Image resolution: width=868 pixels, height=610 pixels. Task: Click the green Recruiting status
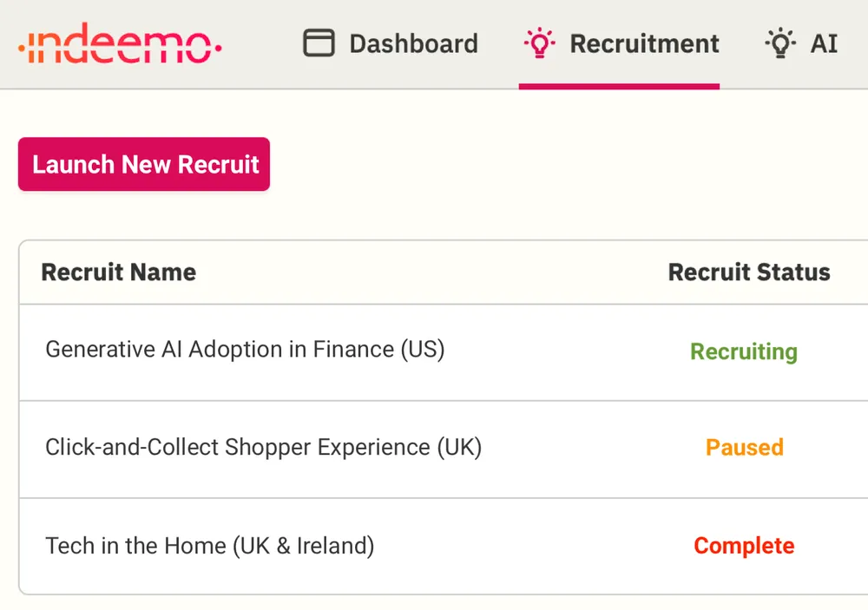click(x=744, y=351)
